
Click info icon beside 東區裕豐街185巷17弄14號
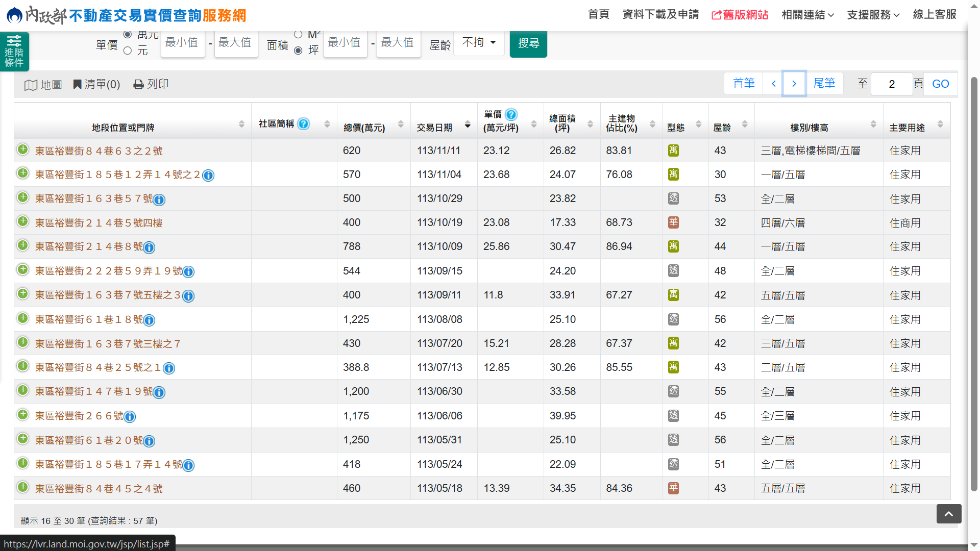(x=188, y=465)
